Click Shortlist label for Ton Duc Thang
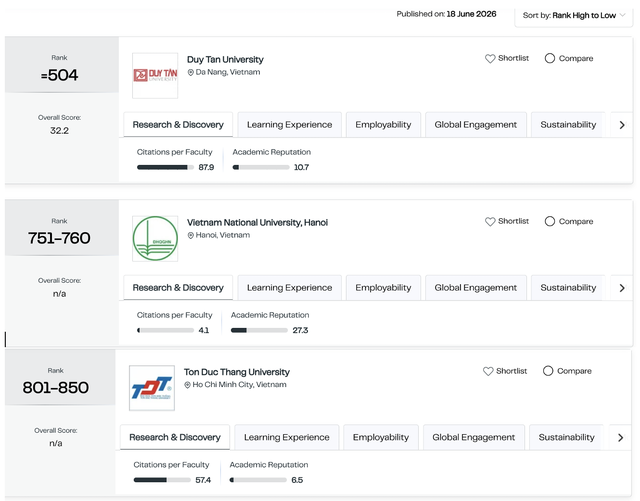 pos(511,371)
